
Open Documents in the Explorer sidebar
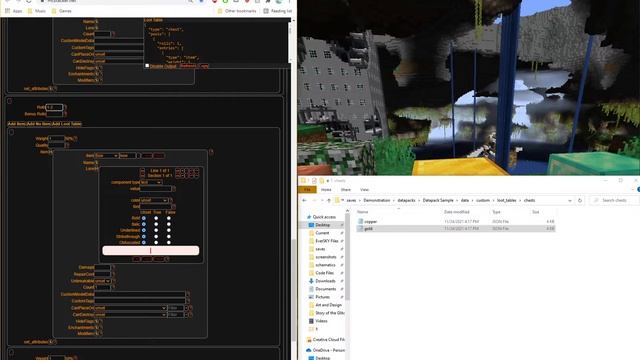[322, 289]
